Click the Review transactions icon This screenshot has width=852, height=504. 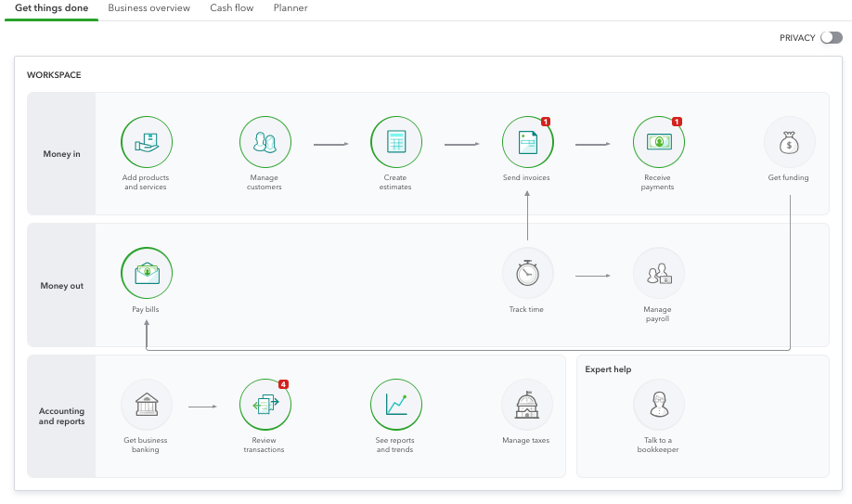[265, 405]
